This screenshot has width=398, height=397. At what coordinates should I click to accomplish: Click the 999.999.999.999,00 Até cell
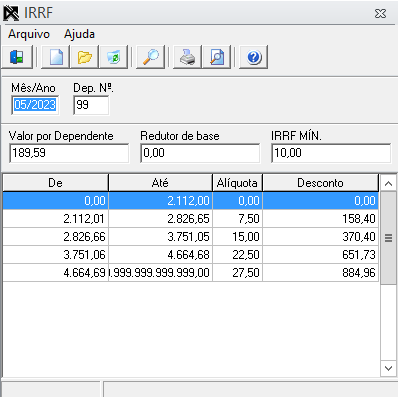point(160,273)
